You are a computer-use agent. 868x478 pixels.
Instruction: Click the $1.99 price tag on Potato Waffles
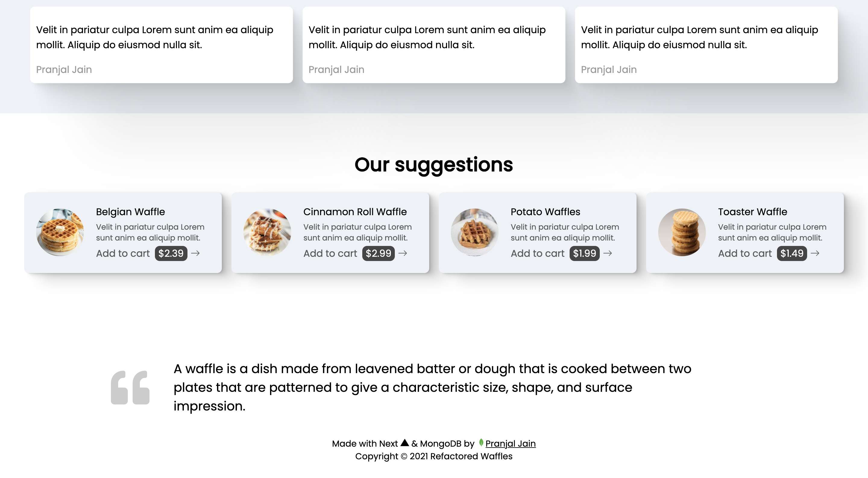[585, 253]
